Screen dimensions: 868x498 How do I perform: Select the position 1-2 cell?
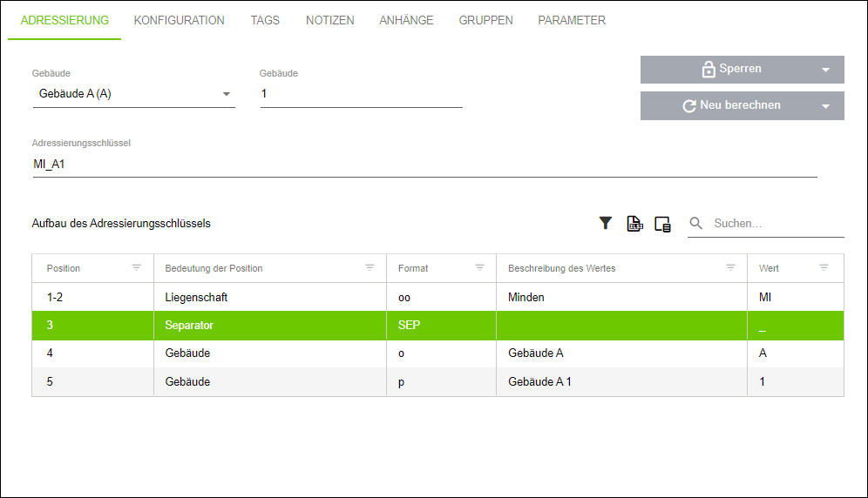[93, 297]
